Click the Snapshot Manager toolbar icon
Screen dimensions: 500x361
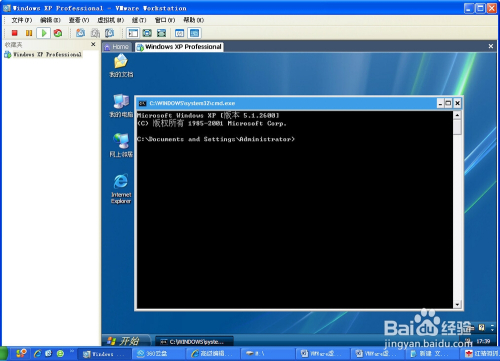pos(109,33)
